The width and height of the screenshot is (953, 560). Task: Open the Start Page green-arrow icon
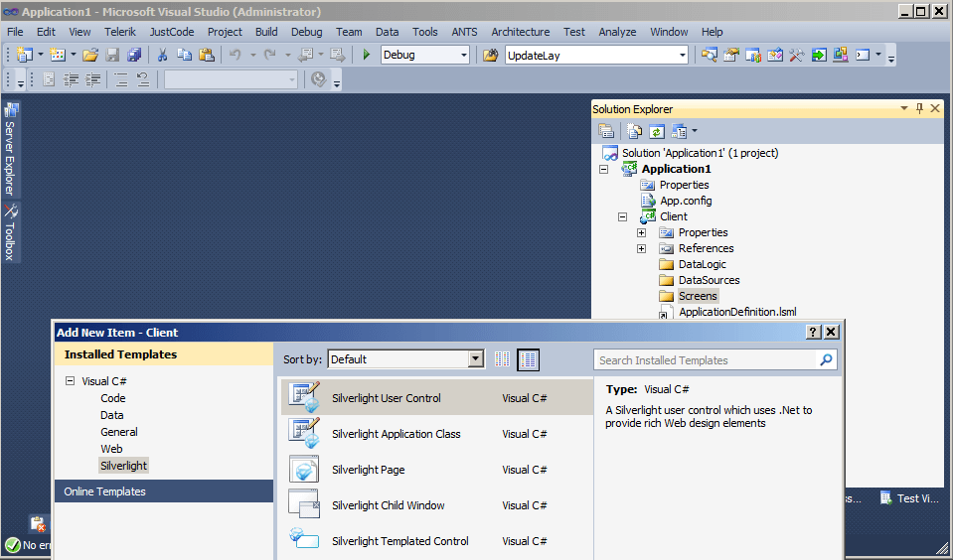pos(819,55)
